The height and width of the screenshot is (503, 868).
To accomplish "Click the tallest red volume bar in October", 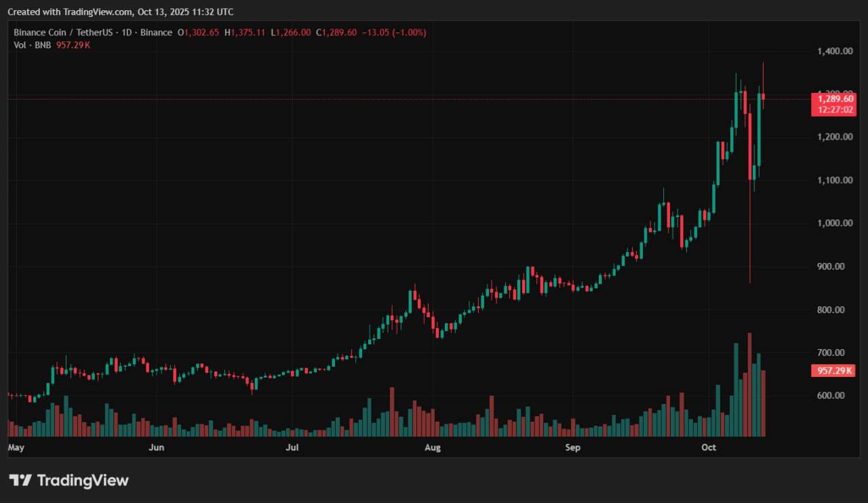I will [749, 386].
